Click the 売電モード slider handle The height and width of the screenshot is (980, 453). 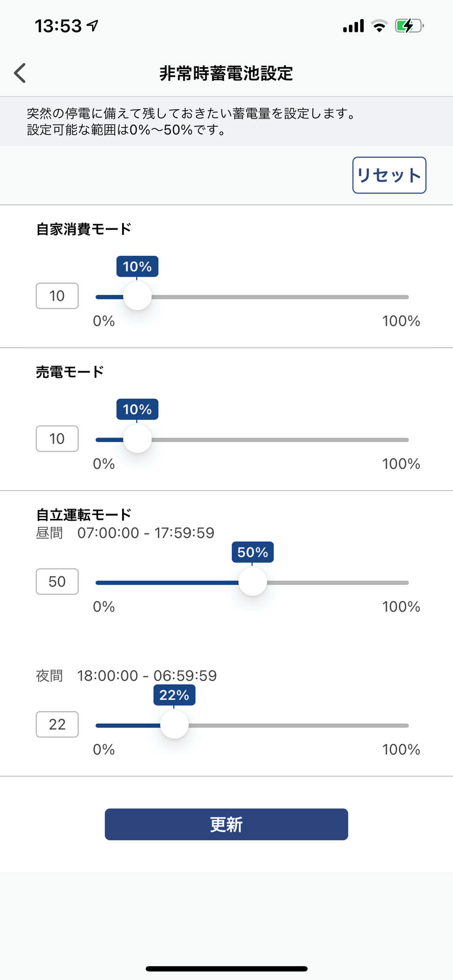[137, 439]
